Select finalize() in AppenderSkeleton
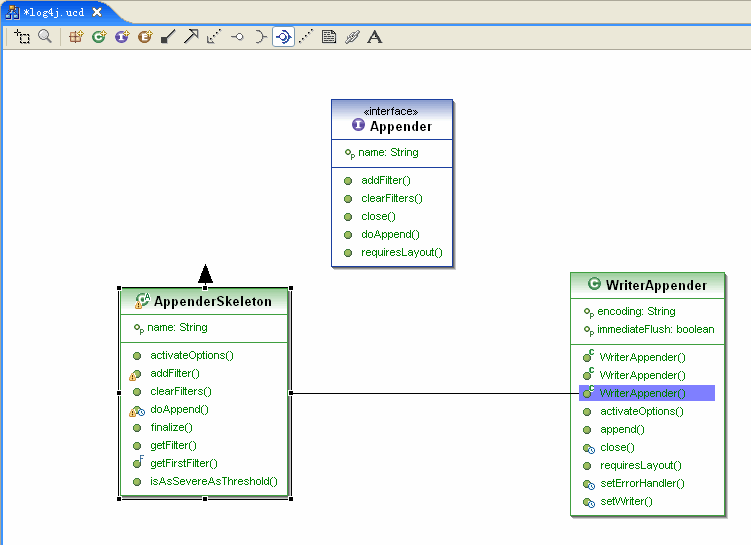Screen dimensions: 751x545 [x=171, y=427]
